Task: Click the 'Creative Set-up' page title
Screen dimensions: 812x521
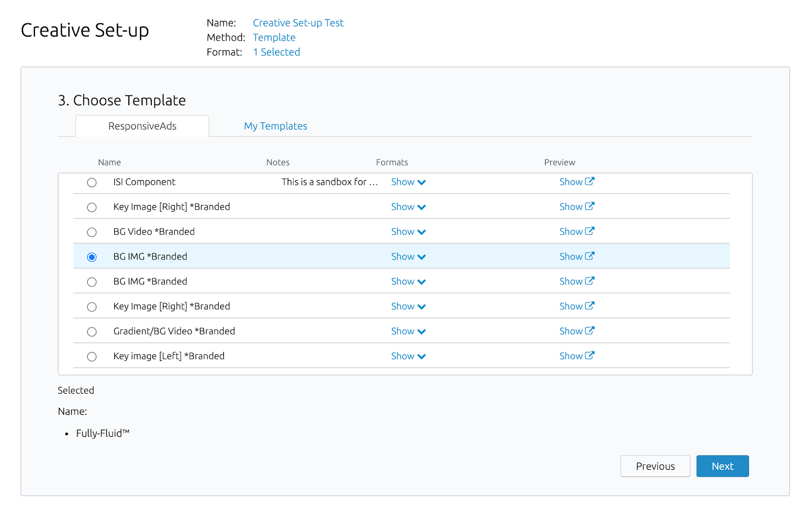Action: (x=85, y=30)
